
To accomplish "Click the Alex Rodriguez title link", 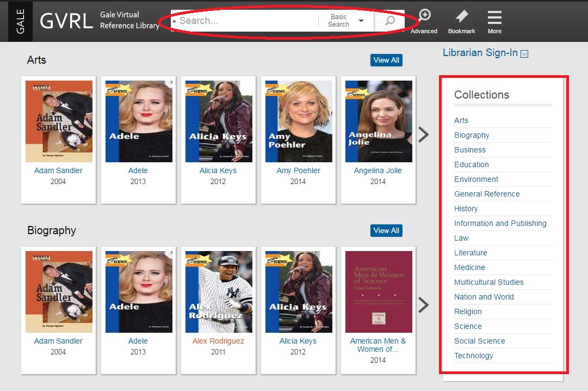I will 218,341.
